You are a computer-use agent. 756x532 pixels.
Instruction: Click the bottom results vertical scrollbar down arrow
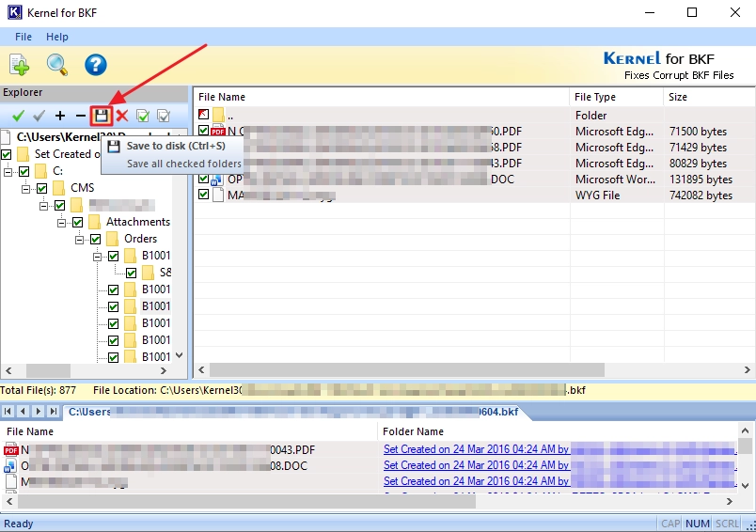[745, 486]
